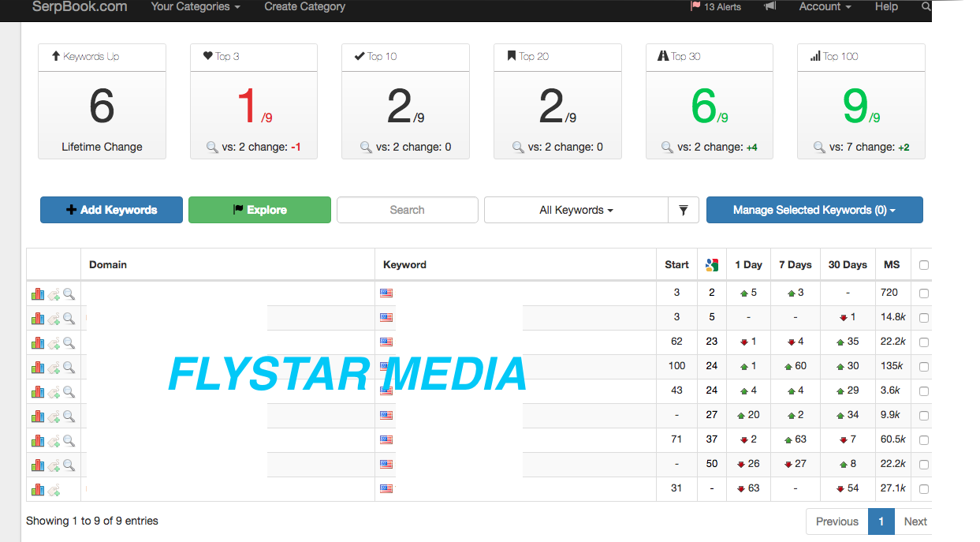Check the checkbox in the 3.6k MS row
This screenshot has height=542, width=980.
[x=924, y=391]
